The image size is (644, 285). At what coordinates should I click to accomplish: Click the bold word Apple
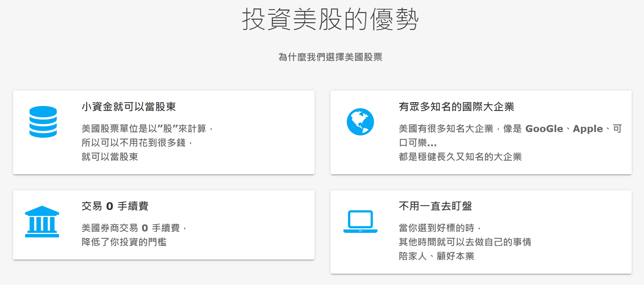click(x=588, y=129)
